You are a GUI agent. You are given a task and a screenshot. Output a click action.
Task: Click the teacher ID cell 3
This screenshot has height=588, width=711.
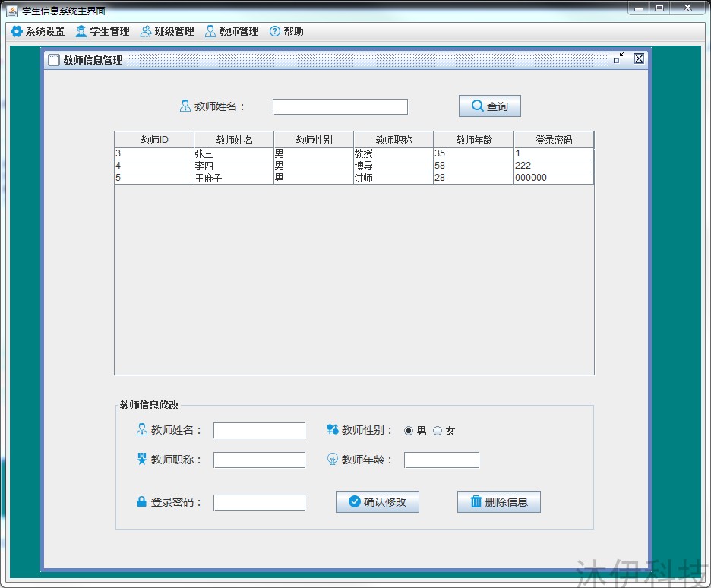click(154, 153)
